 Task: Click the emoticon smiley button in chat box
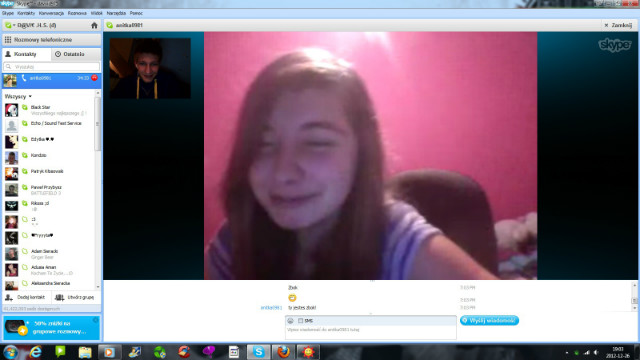290,321
